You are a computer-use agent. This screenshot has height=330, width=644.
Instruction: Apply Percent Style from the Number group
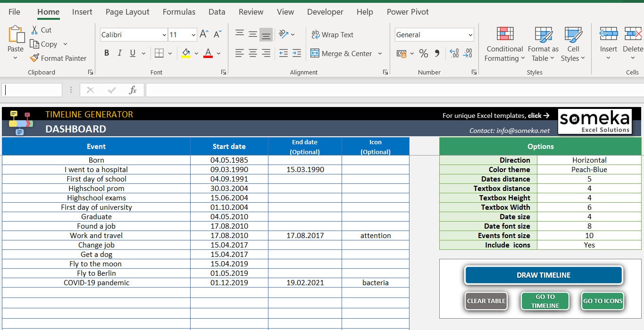coord(423,53)
